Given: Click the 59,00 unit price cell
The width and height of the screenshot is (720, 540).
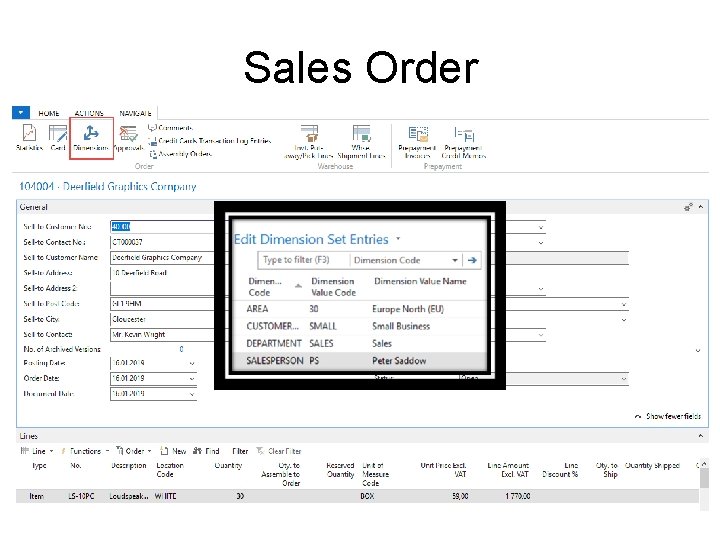Looking at the screenshot, I should tap(460, 496).
